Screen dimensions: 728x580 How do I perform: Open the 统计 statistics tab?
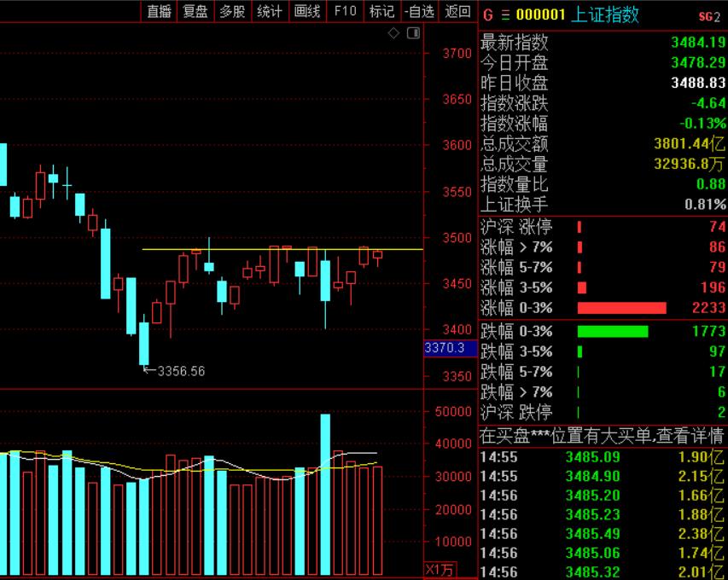click(x=270, y=11)
